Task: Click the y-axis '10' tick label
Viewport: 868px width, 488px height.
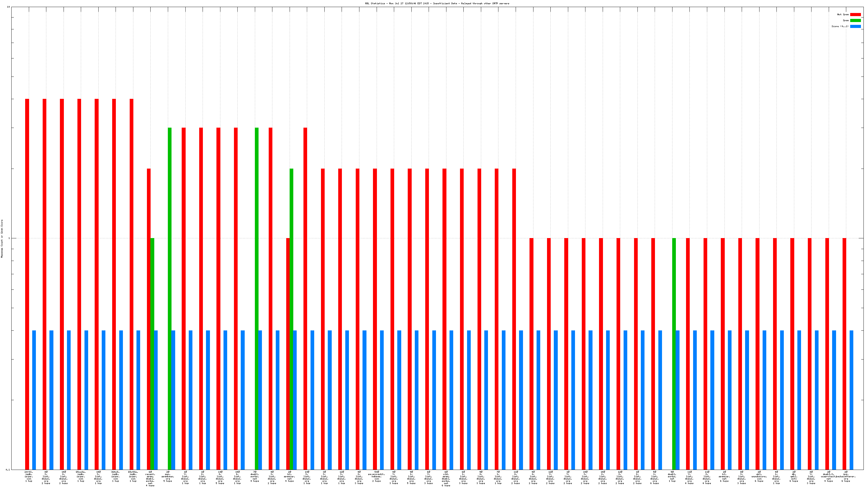Action: (8, 7)
